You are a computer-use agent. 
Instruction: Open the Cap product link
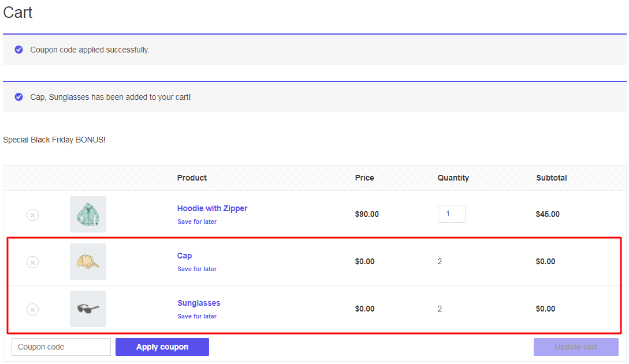point(184,256)
